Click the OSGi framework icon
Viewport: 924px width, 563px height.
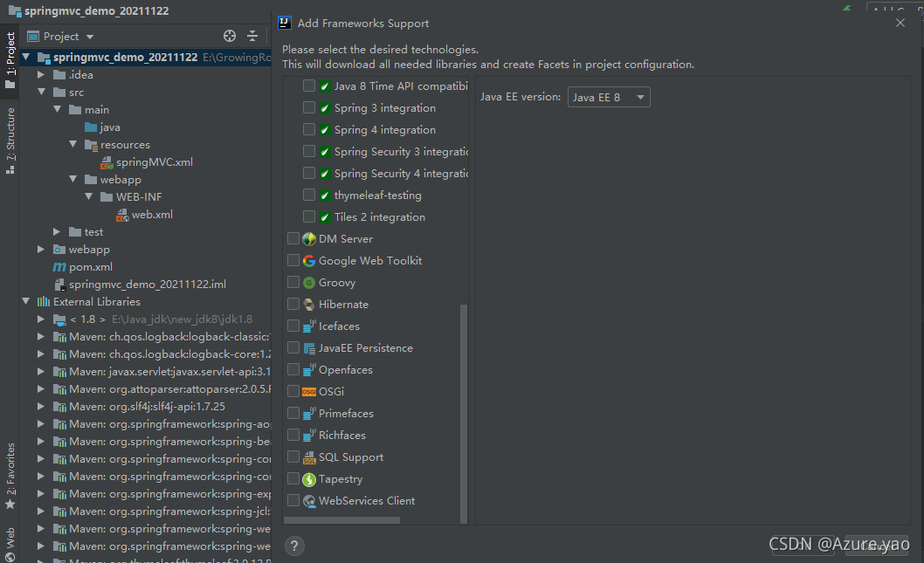tap(309, 392)
